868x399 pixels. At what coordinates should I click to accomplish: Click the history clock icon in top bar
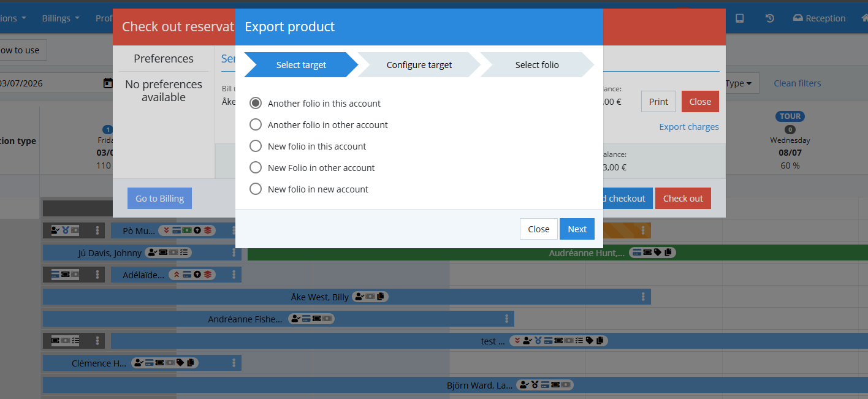point(770,18)
